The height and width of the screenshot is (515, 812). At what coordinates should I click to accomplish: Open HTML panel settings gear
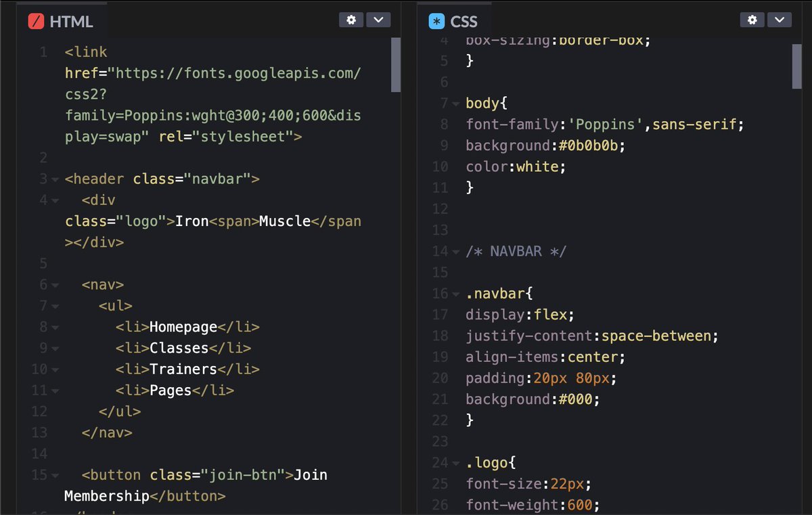pyautogui.click(x=351, y=20)
